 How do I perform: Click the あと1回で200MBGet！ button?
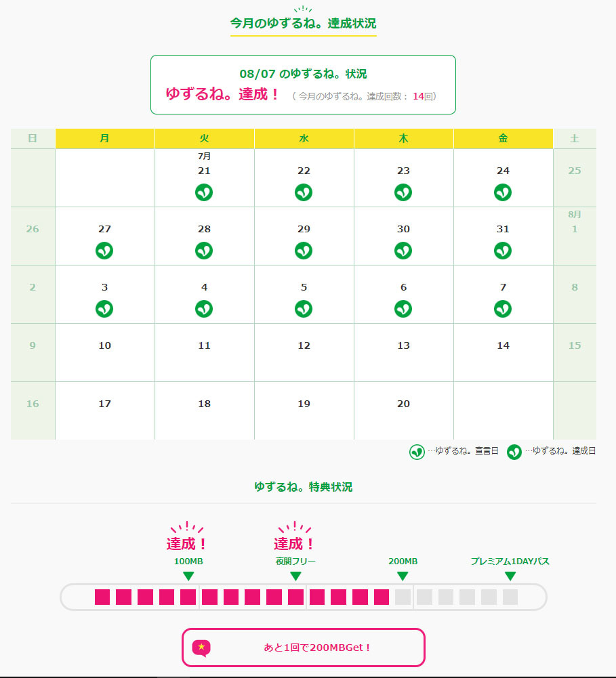coord(304,648)
